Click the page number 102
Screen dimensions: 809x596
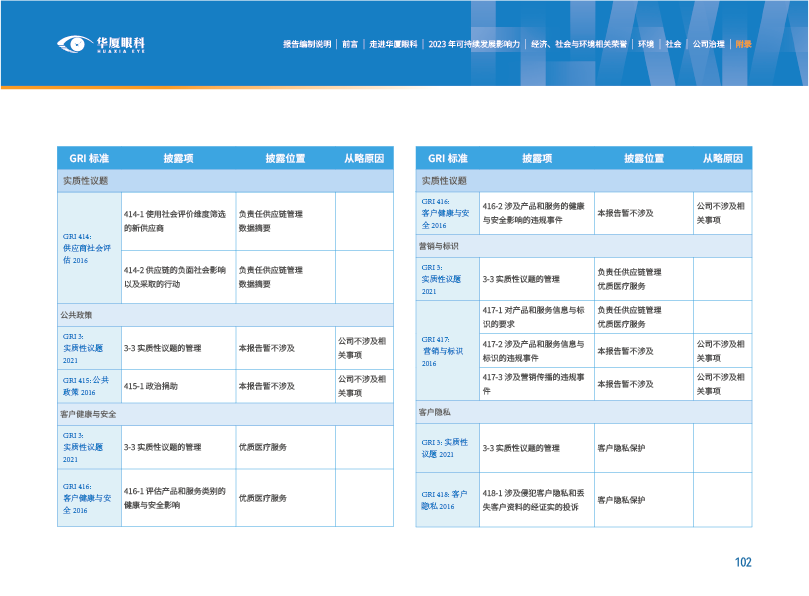742,562
